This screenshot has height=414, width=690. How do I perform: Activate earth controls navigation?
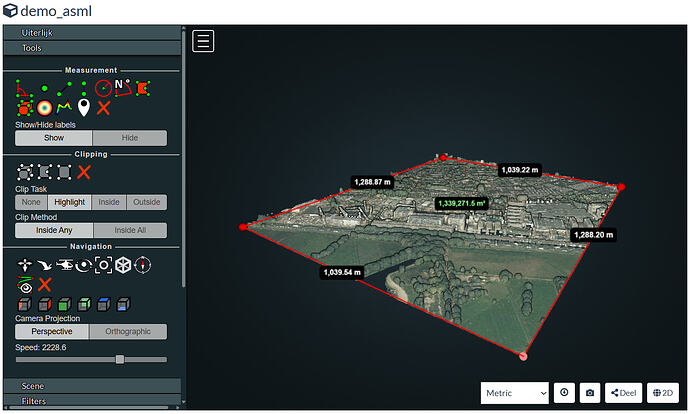[25, 265]
